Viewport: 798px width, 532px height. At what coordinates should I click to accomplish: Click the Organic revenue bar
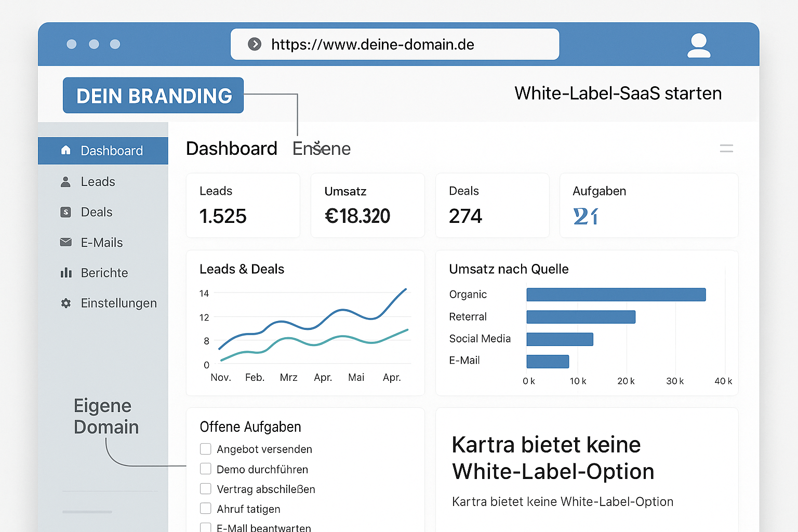(616, 295)
